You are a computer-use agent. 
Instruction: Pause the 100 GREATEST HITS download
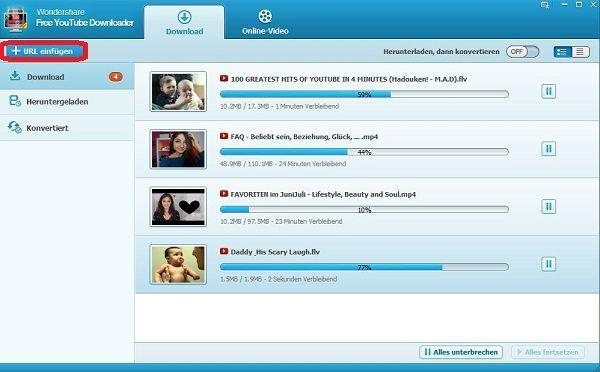(548, 91)
